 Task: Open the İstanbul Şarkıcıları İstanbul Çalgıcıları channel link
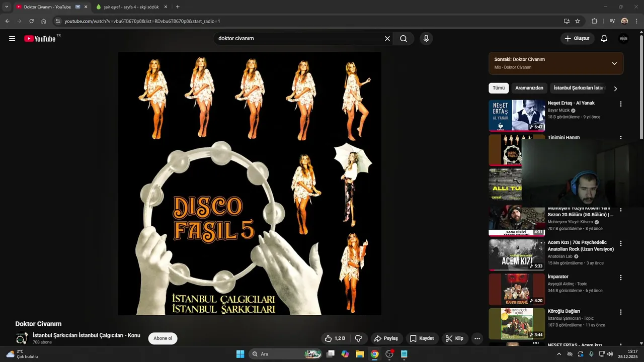pyautogui.click(x=87, y=335)
